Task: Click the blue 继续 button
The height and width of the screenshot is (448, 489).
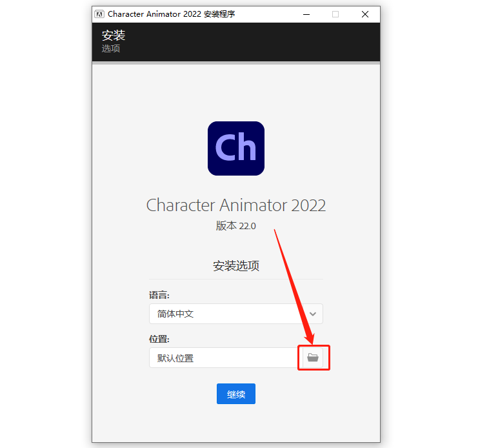Action: [x=236, y=394]
